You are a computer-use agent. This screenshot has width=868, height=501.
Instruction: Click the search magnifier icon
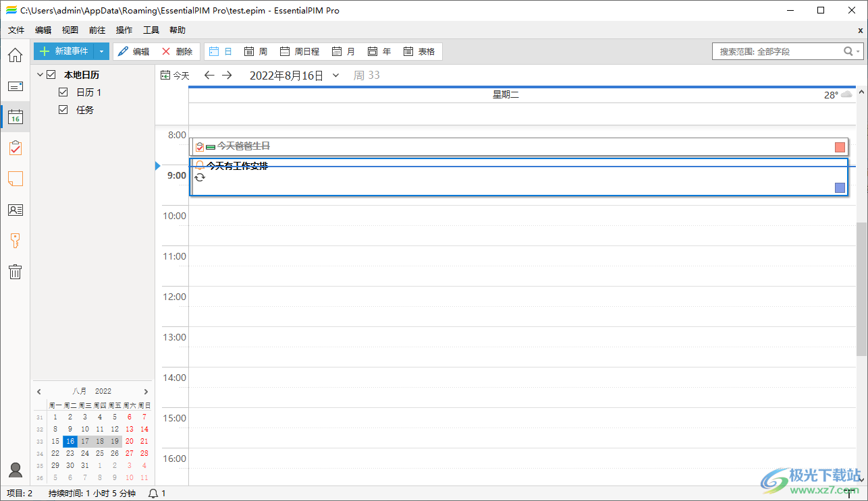pyautogui.click(x=848, y=51)
